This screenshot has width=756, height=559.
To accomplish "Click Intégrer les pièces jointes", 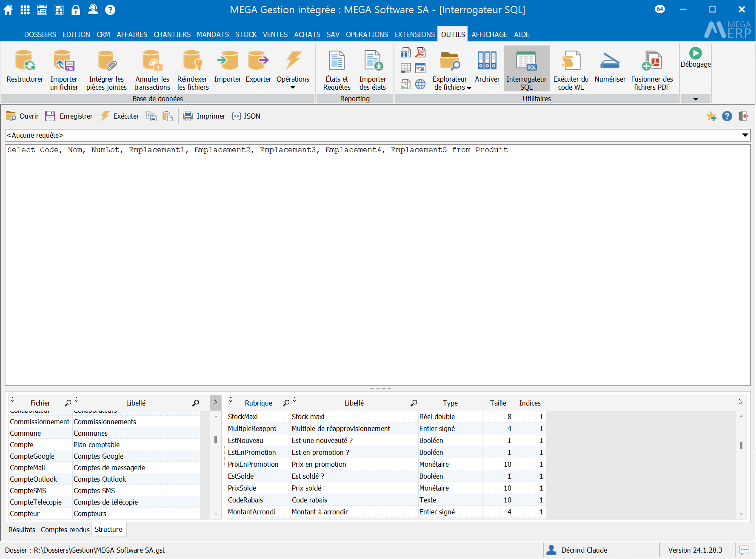I will click(106, 70).
